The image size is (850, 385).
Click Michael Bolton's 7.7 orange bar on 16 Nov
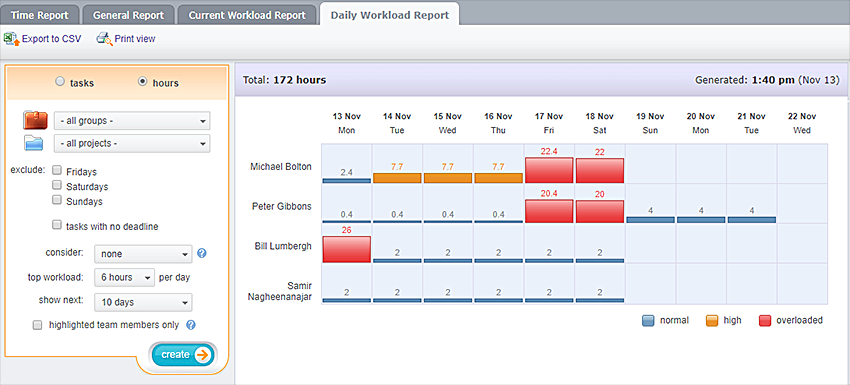pos(499,178)
